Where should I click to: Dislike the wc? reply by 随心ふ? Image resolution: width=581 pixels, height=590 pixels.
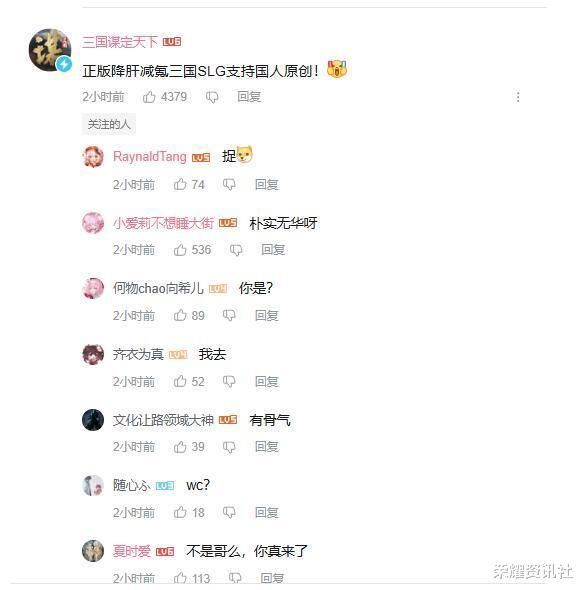[x=229, y=512]
